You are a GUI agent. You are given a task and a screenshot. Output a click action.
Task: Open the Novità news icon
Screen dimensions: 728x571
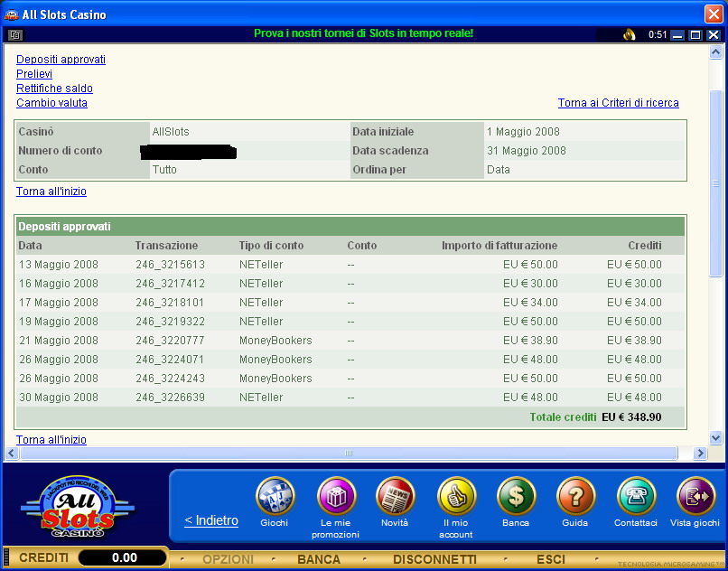click(395, 496)
